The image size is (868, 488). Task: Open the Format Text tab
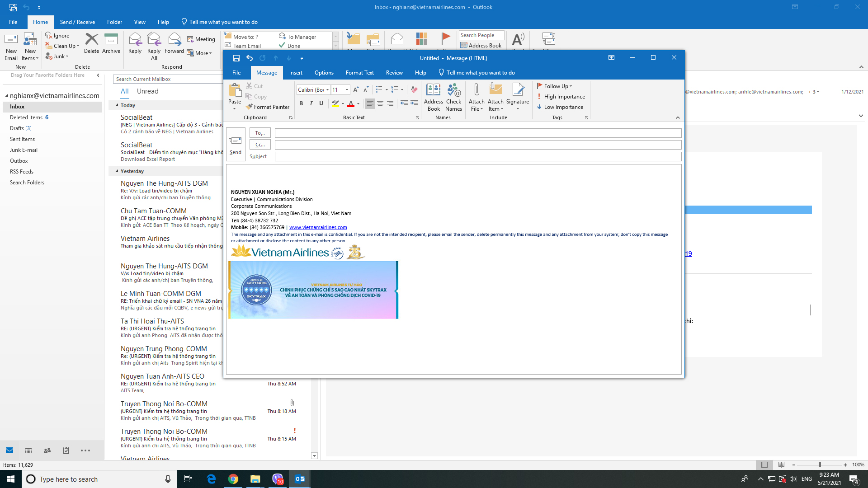[359, 73]
